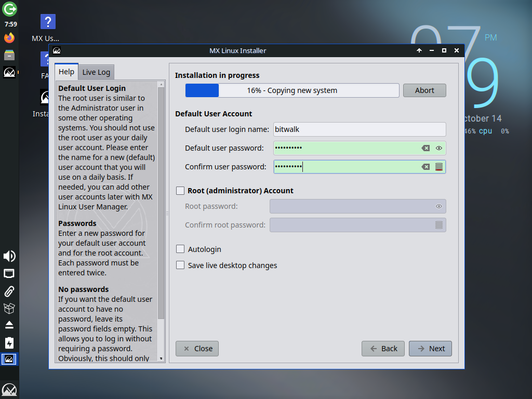This screenshot has width=532, height=399.
Task: Click the default user password field
Action: [x=360, y=148]
